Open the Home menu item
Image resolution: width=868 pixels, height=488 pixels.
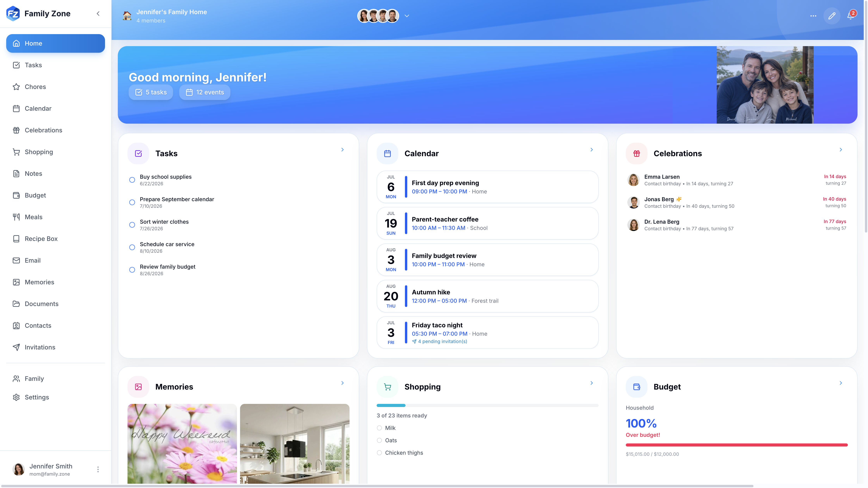pyautogui.click(x=56, y=43)
